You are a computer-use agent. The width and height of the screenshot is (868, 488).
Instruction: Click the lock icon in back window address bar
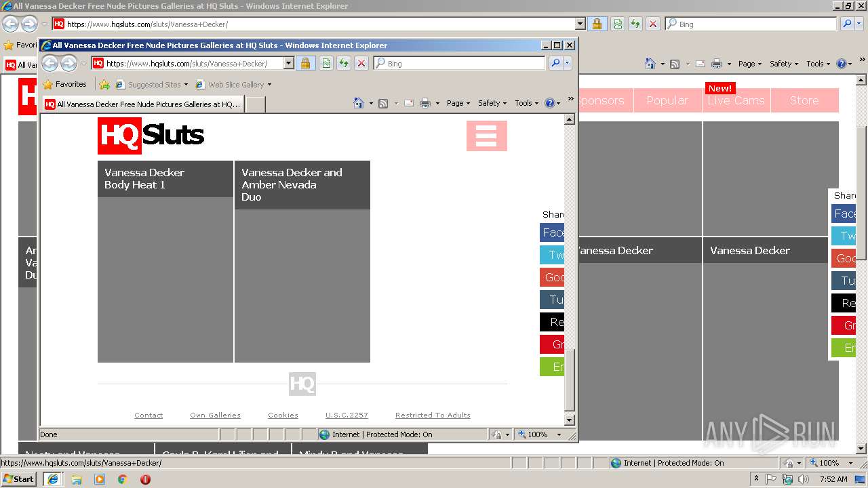597,24
